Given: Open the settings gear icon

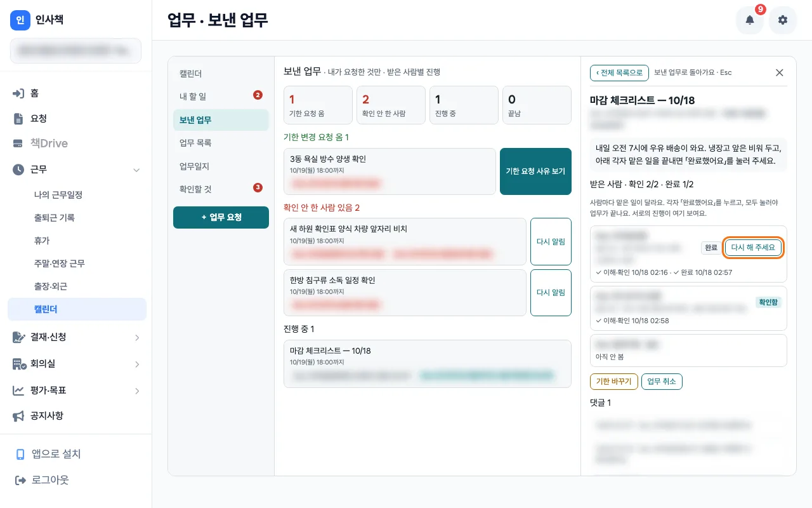Looking at the screenshot, I should [x=783, y=20].
